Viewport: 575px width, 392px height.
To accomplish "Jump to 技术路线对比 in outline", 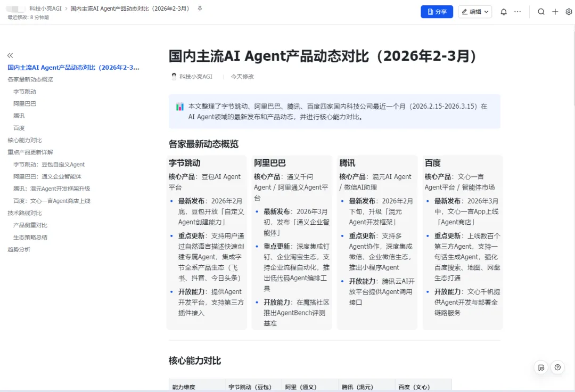I will pyautogui.click(x=24, y=213).
